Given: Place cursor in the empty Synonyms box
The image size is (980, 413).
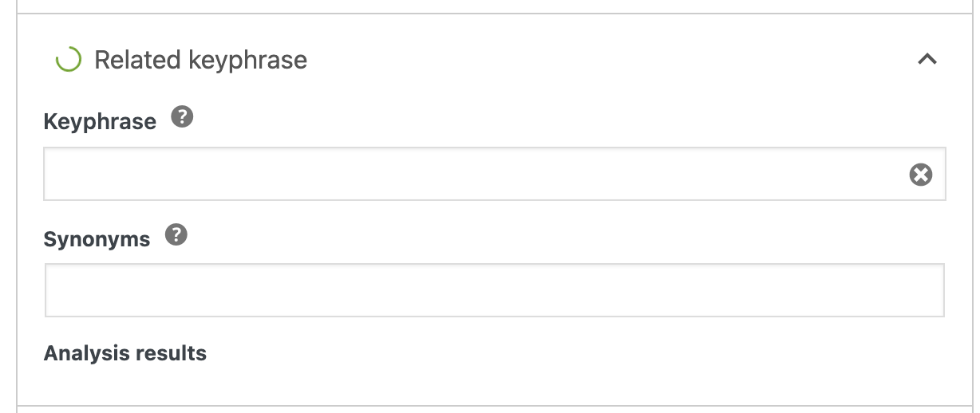Looking at the screenshot, I should (x=495, y=290).
